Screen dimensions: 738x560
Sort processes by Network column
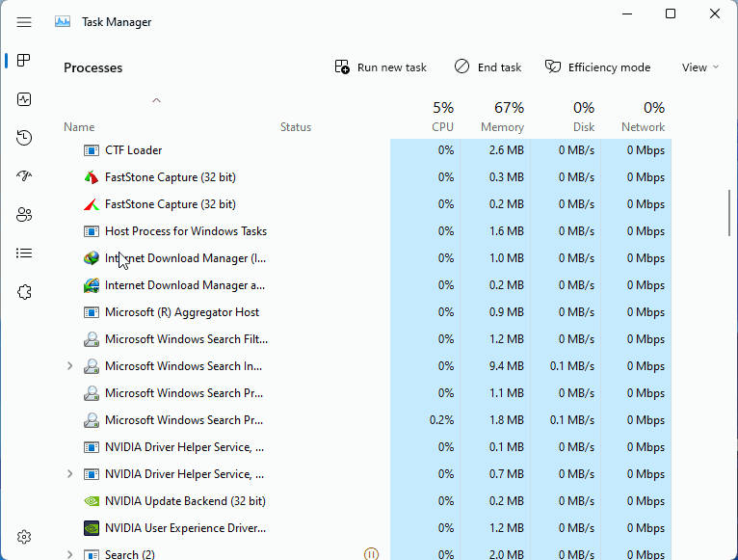point(643,127)
